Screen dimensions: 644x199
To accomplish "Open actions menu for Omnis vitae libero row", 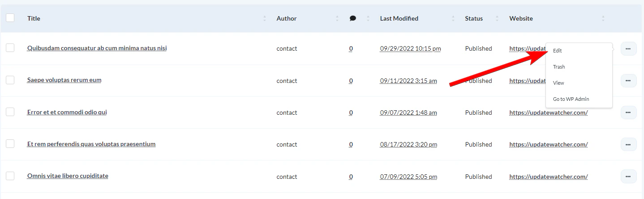I will pos(628,177).
